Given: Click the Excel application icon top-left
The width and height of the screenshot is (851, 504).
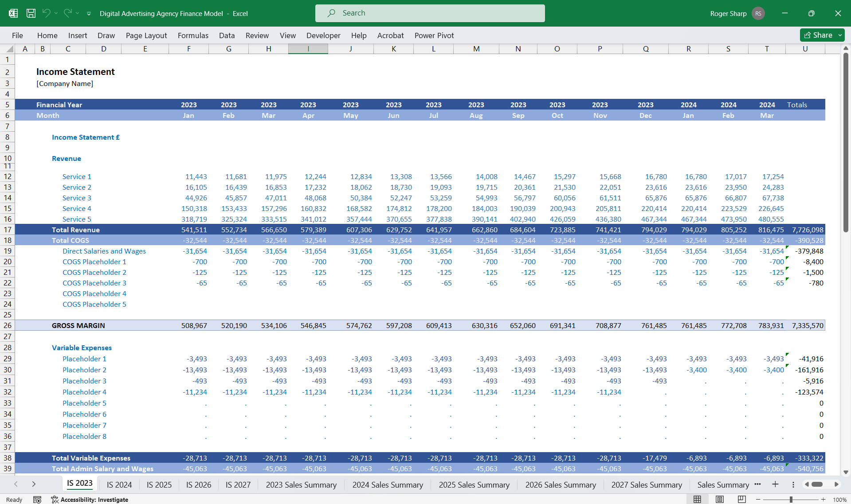Looking at the screenshot, I should [x=13, y=13].
